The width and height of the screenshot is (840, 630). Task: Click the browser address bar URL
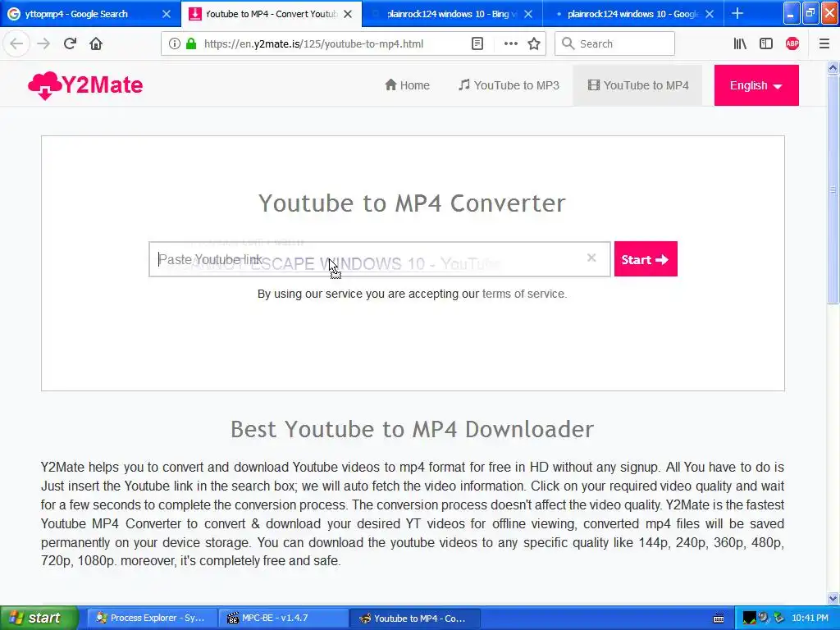(313, 44)
